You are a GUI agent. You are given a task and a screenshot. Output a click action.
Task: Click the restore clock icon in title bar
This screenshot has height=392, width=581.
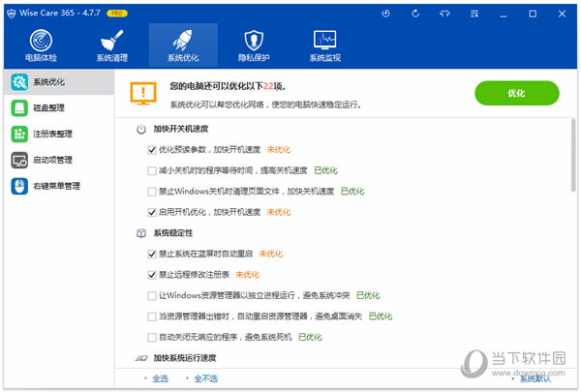pyautogui.click(x=385, y=14)
